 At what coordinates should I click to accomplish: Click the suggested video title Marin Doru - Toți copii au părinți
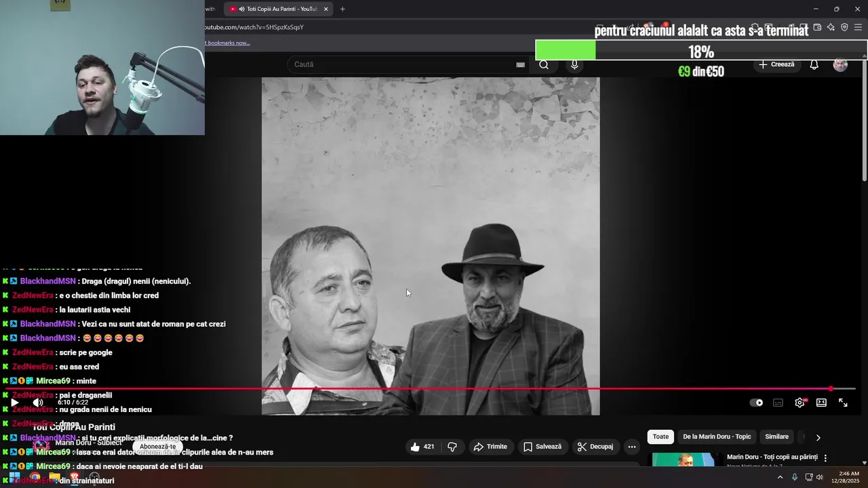click(772, 457)
